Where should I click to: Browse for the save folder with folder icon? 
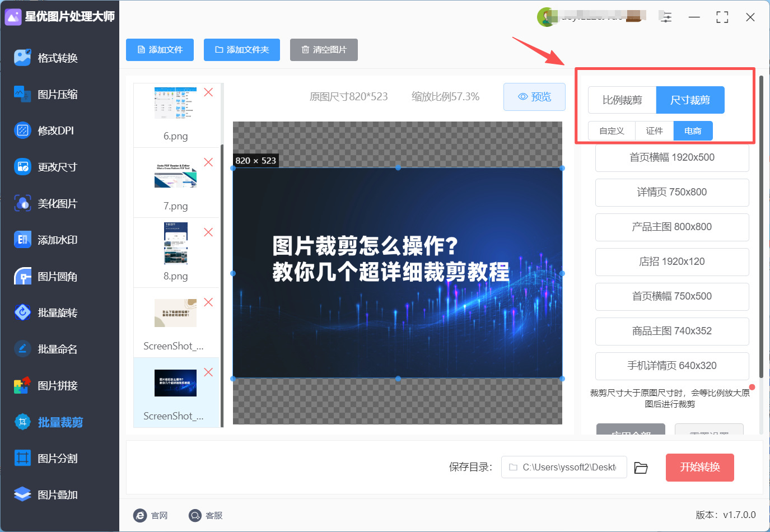(641, 468)
